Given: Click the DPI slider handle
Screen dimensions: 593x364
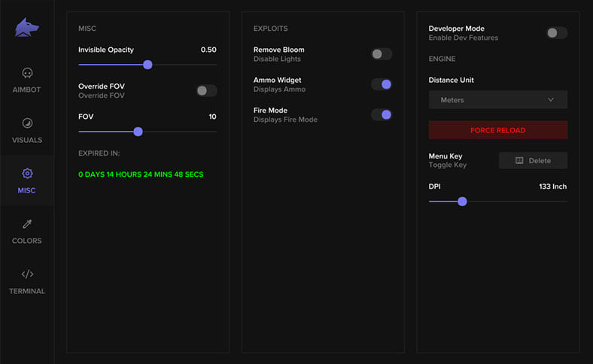Looking at the screenshot, I should (x=462, y=202).
